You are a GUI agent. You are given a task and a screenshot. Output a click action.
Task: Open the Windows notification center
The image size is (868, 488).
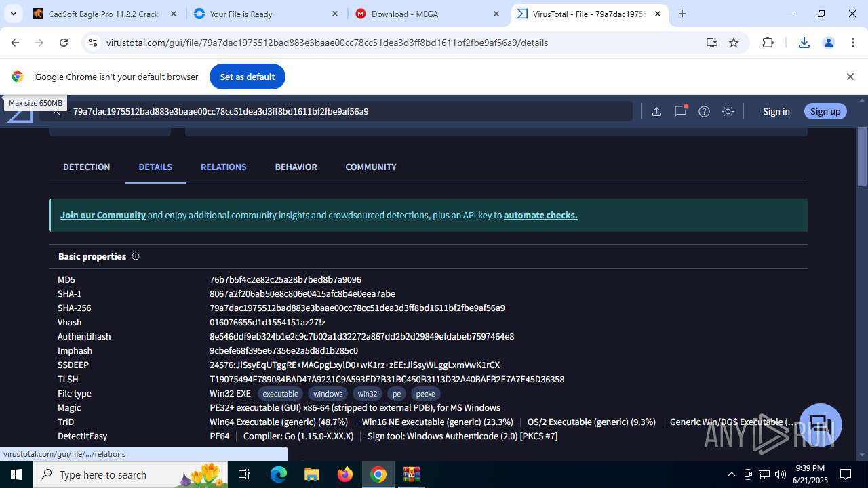tap(846, 474)
